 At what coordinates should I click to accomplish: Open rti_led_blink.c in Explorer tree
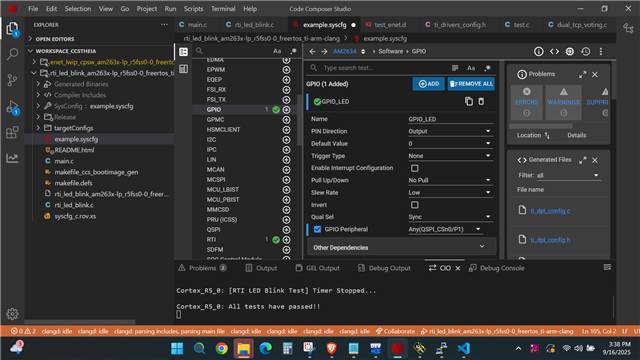pyautogui.click(x=74, y=205)
